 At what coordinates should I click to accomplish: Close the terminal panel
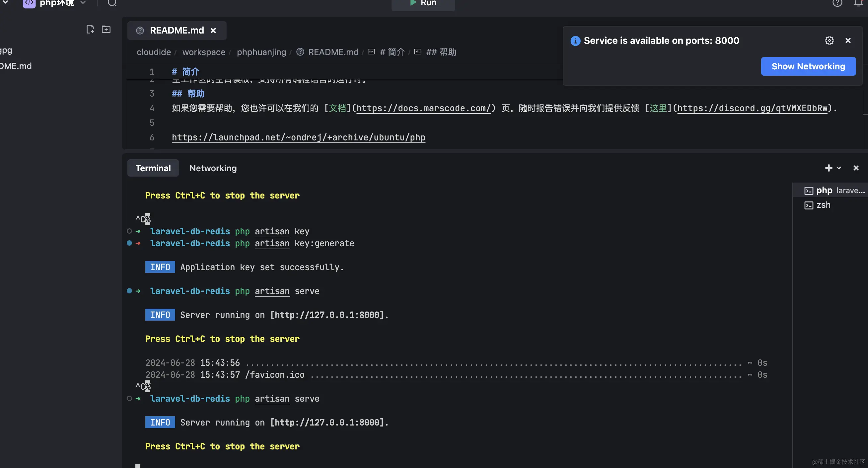856,168
